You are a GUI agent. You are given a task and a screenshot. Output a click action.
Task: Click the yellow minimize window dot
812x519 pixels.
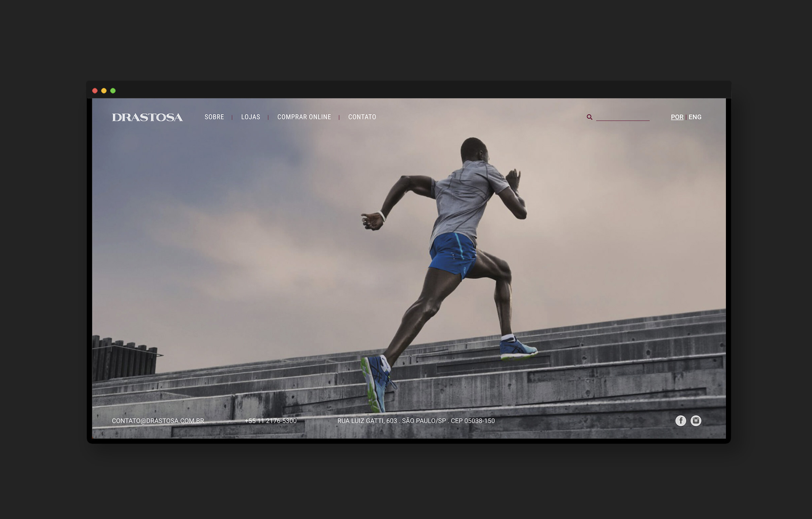[104, 91]
